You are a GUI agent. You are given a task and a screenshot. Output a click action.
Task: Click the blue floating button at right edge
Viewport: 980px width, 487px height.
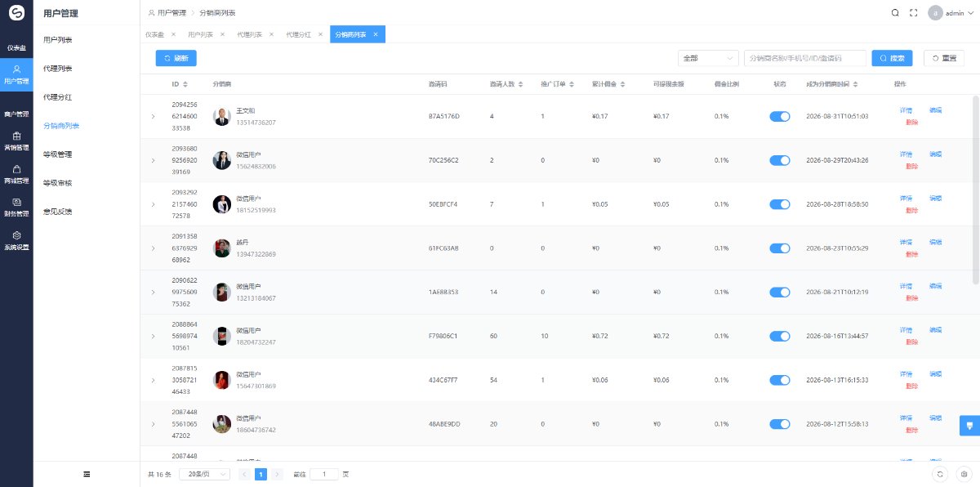click(x=969, y=425)
